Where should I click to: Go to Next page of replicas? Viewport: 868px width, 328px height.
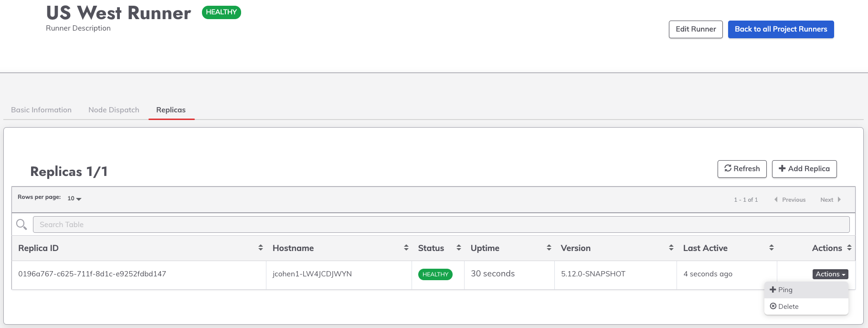click(x=830, y=200)
